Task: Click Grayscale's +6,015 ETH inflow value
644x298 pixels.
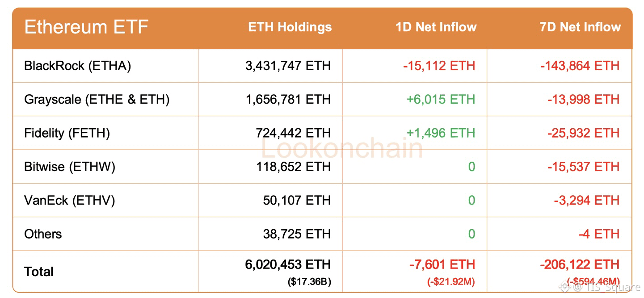Action: (441, 99)
